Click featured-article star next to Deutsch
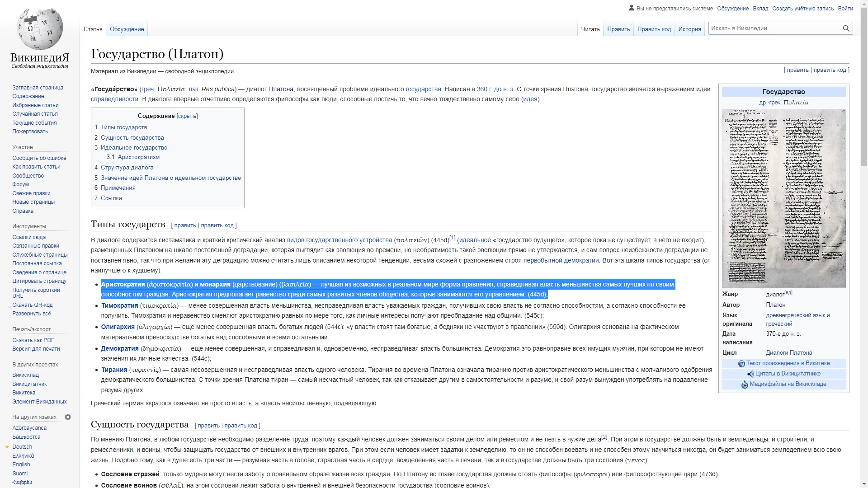The width and height of the screenshot is (868, 488). [x=7, y=447]
